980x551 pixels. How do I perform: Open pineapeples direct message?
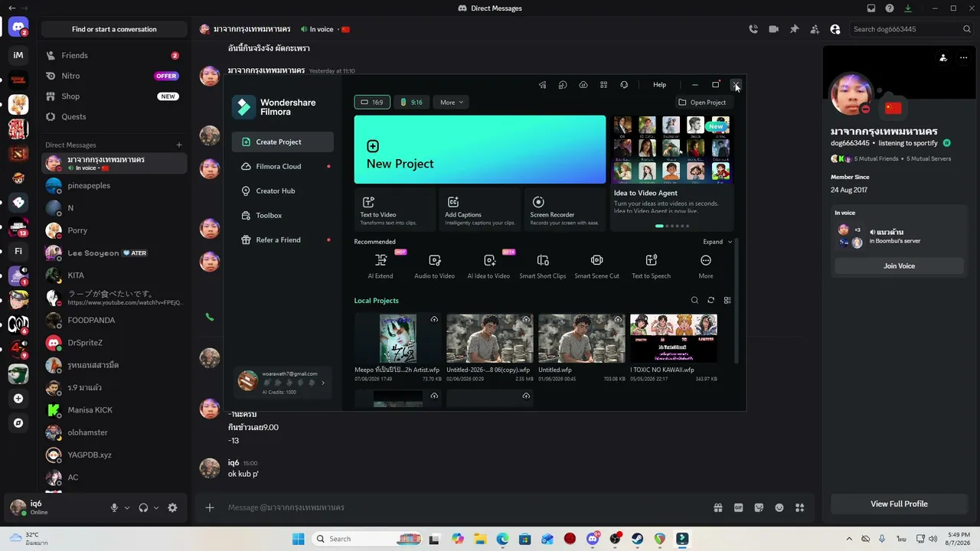(114, 185)
